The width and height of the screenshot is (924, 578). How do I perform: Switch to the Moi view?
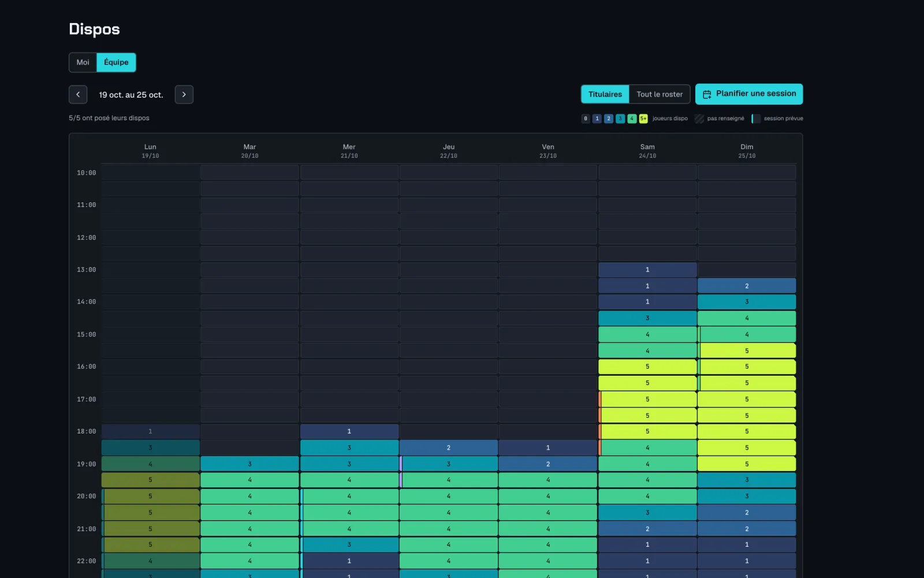83,62
